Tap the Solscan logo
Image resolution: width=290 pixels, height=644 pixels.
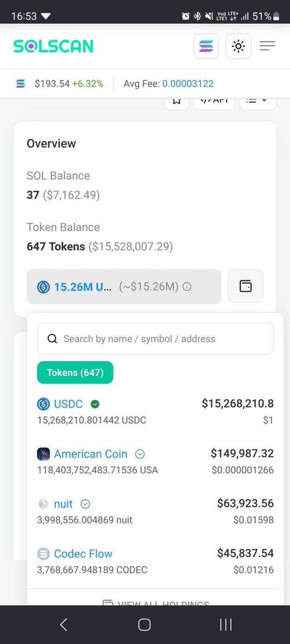coord(53,46)
